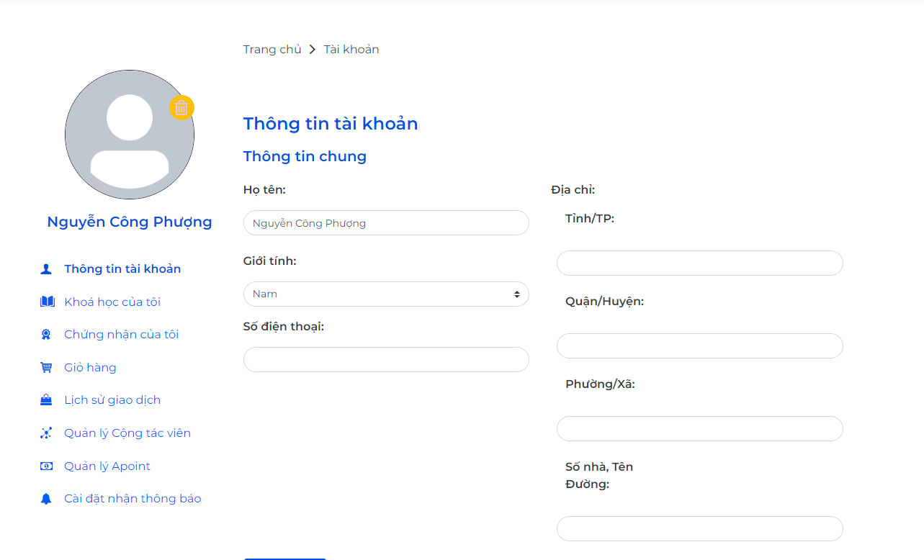
Task: Click the bell icon beside Cài đặt nhận thông báo
Action: (x=46, y=499)
